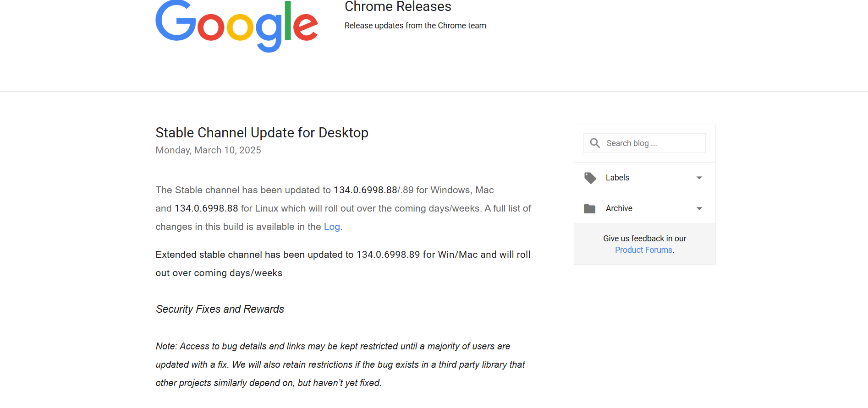The height and width of the screenshot is (408, 868).
Task: Open the Archive section in the sidebar
Action: pyautogui.click(x=619, y=208)
